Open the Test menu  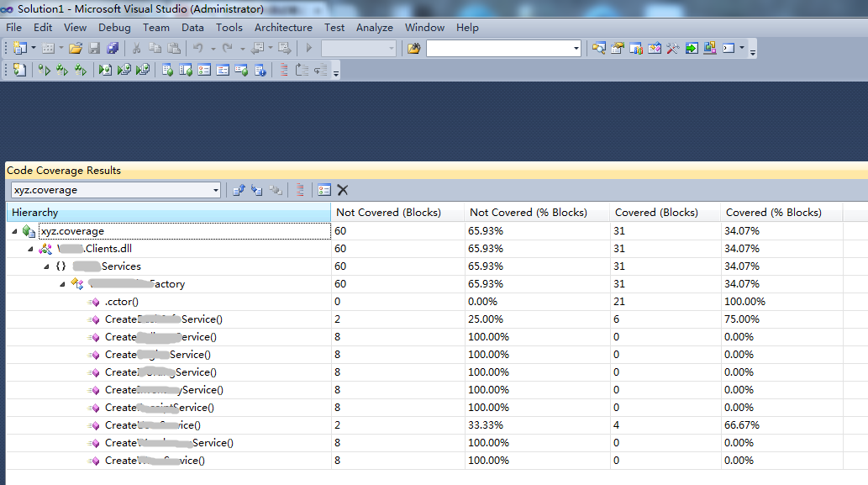tap(334, 27)
